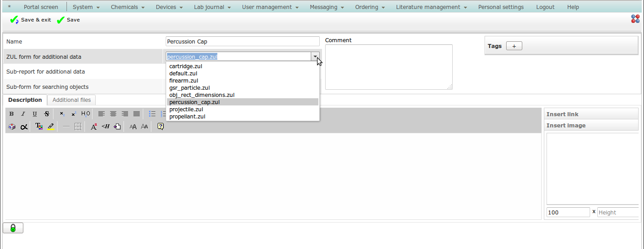
Task: Click the insert table icon
Action: pyautogui.click(x=78, y=127)
